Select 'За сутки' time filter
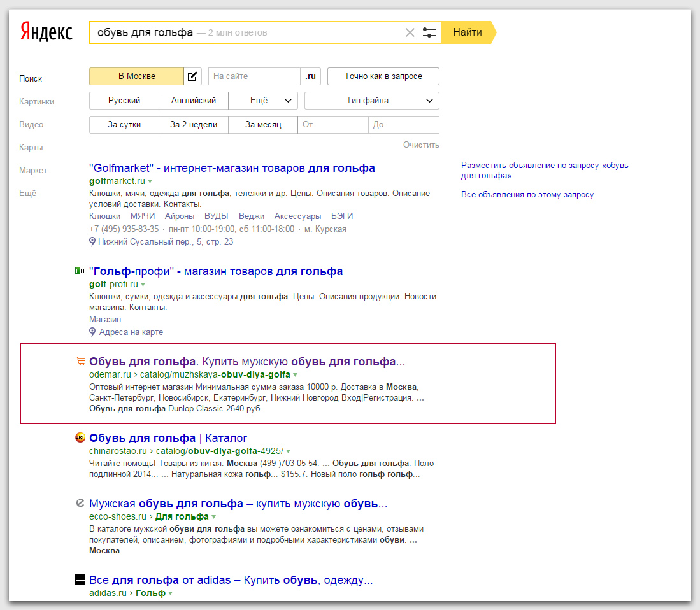The width and height of the screenshot is (700, 610). 124,125
